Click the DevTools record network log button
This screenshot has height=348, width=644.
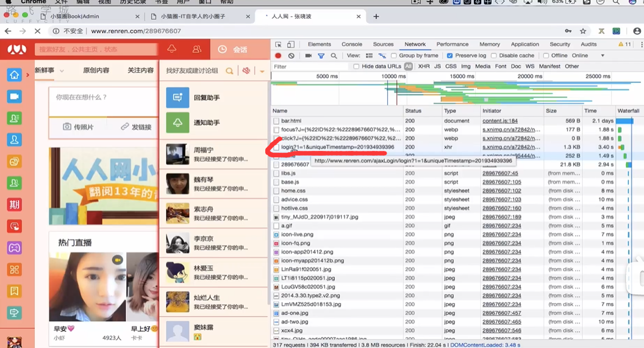coord(278,55)
